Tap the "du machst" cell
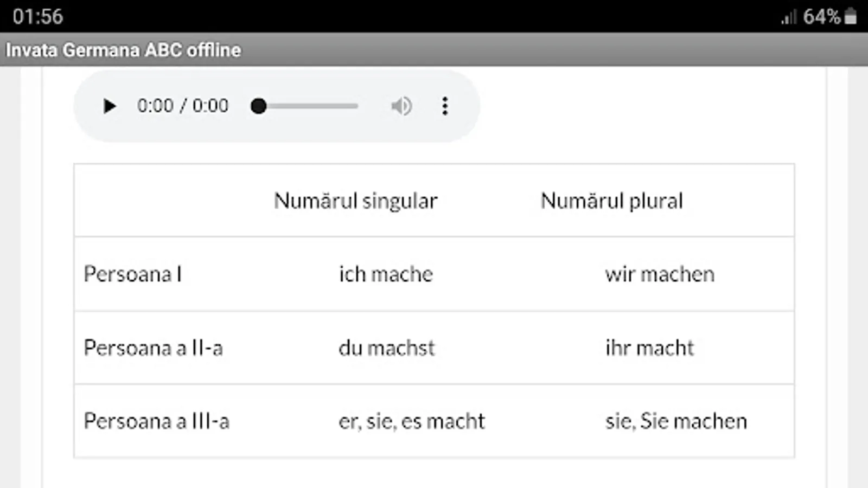 (386, 348)
